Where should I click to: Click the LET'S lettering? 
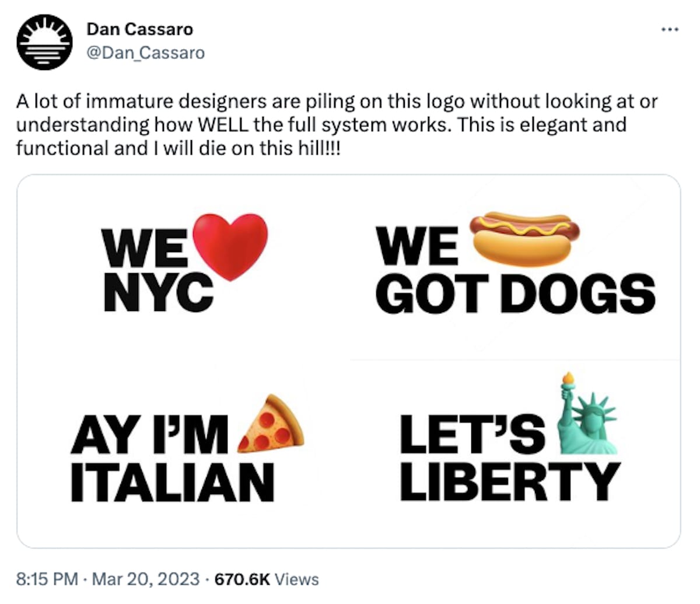471,435
